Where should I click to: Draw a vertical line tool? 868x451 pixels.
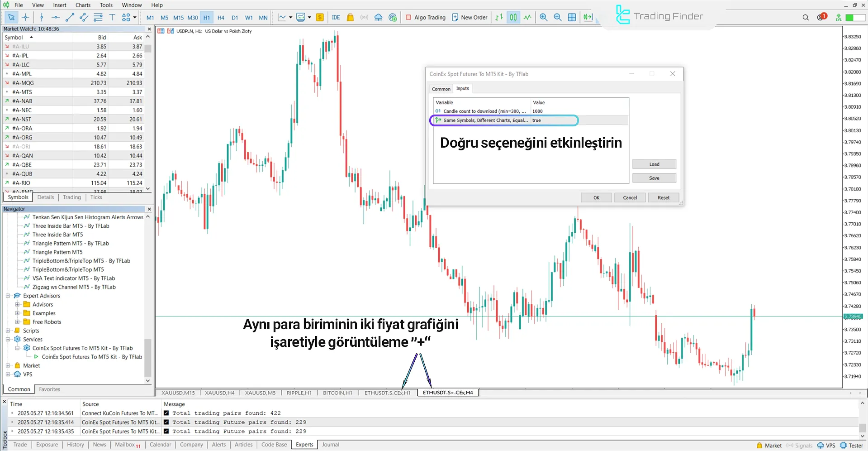(42, 17)
